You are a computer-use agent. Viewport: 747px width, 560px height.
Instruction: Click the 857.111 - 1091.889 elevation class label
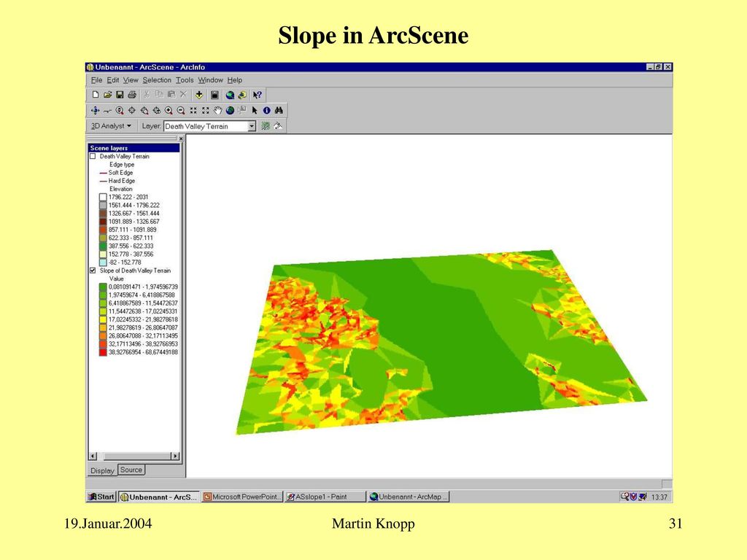pos(133,230)
